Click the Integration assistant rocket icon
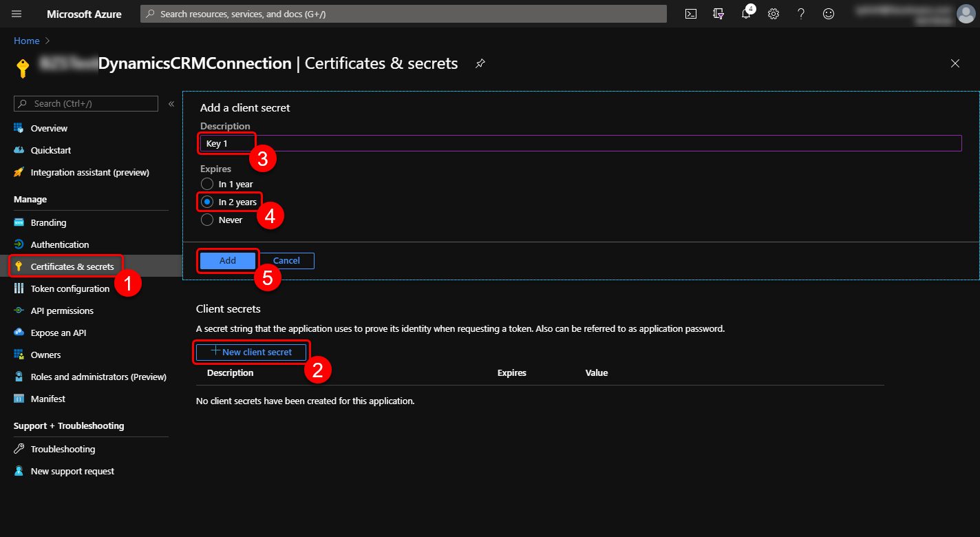980x537 pixels. (19, 172)
